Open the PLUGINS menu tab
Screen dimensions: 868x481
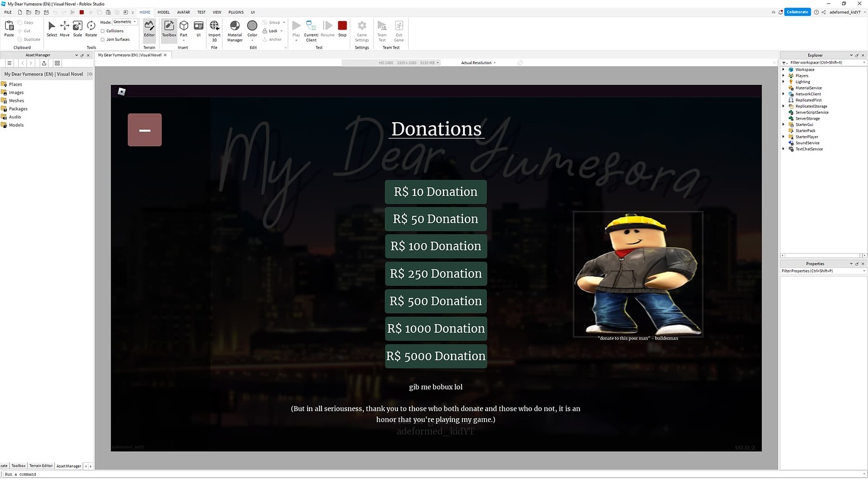(x=235, y=11)
